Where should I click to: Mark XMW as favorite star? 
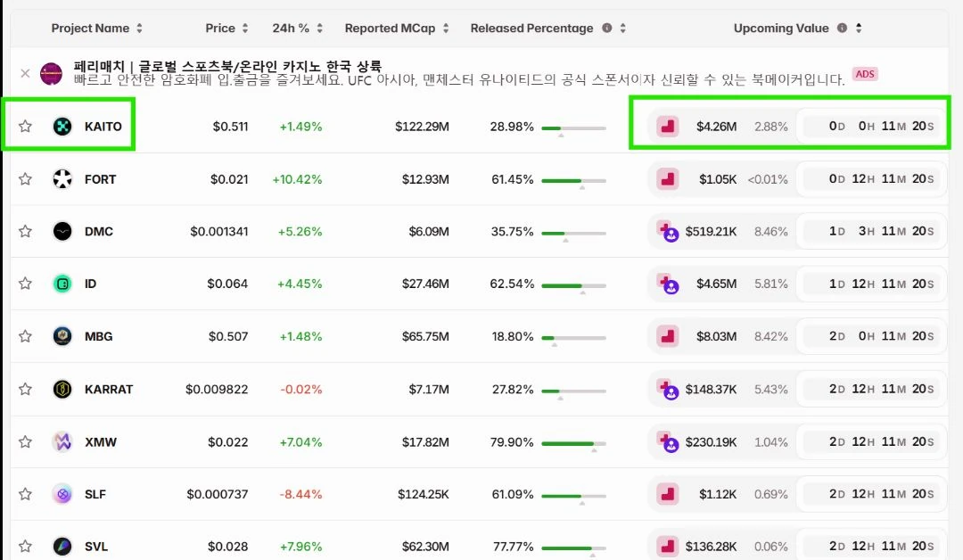[x=25, y=442]
